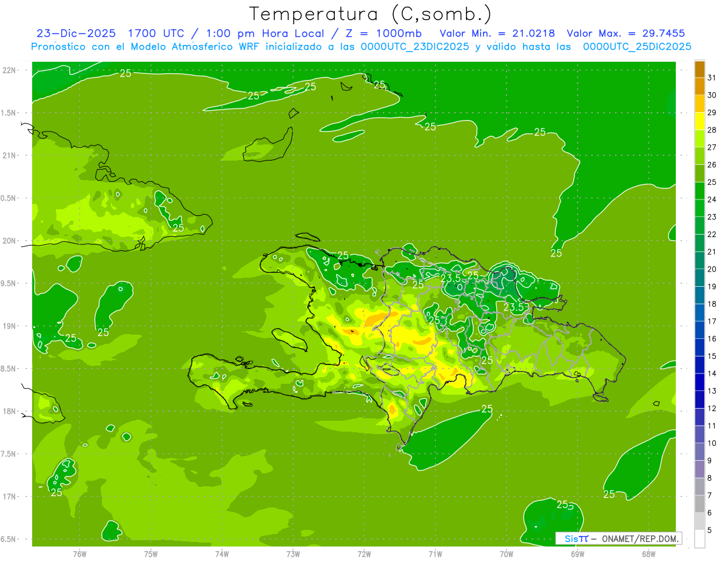Click the '17N' latitude axis label
Image resolution: width=728 pixels, height=562 pixels.
point(9,497)
